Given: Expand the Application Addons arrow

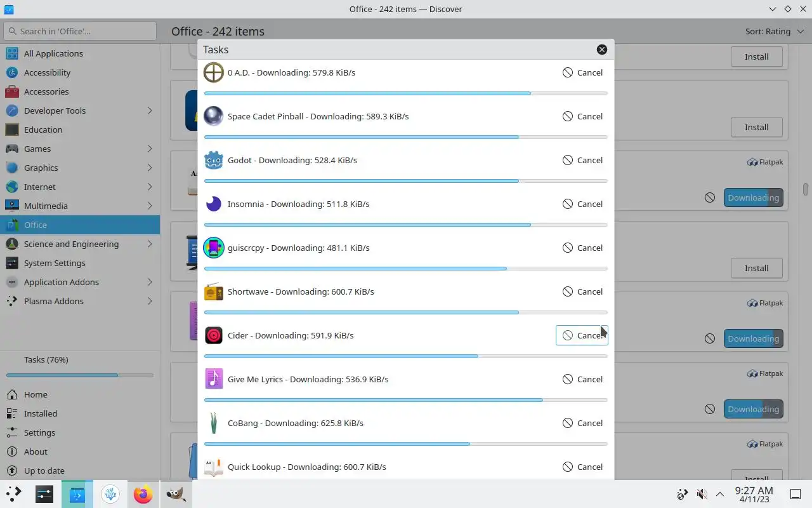Looking at the screenshot, I should pyautogui.click(x=150, y=282).
